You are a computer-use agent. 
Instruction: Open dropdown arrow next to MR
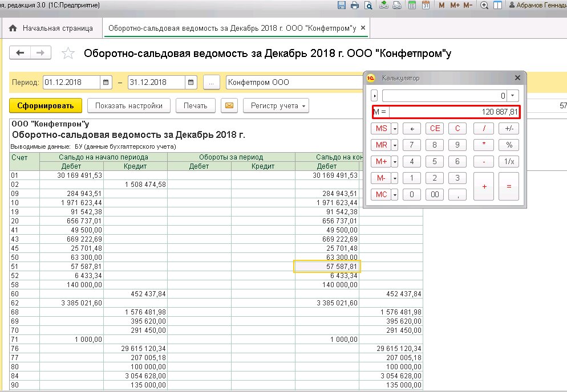395,145
